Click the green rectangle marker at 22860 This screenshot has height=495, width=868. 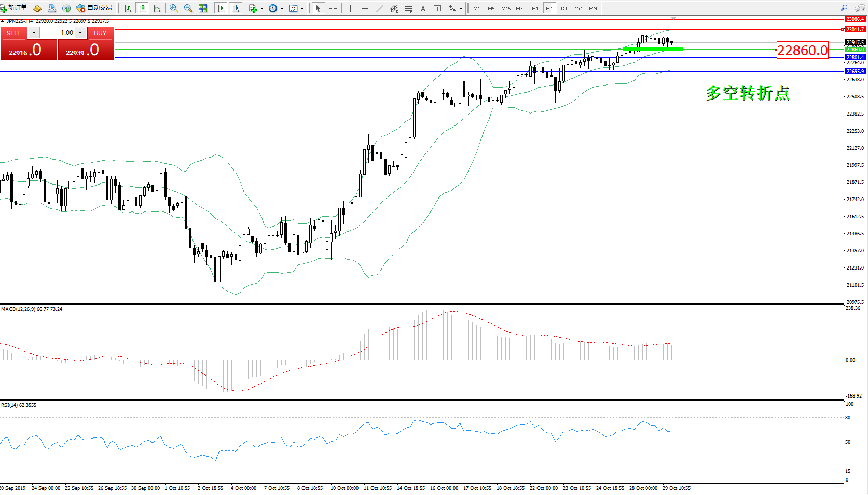point(652,49)
